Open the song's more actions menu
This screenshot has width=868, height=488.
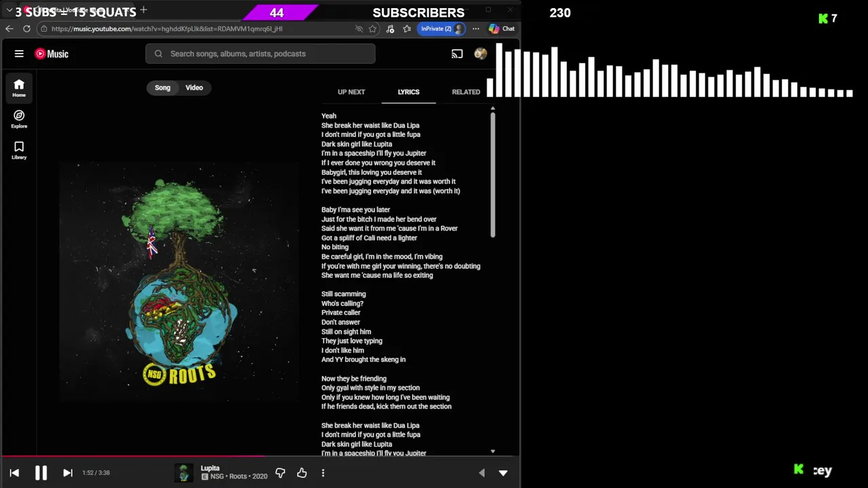tap(323, 473)
